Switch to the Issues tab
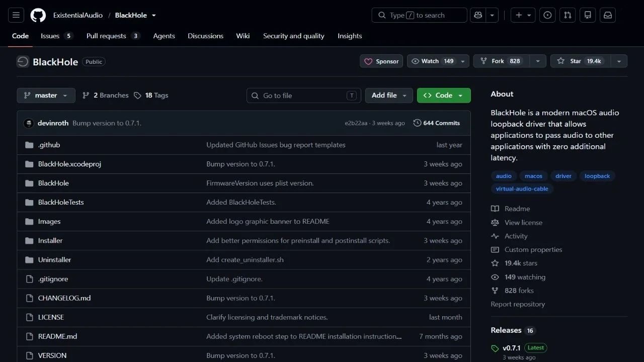 [x=57, y=36]
